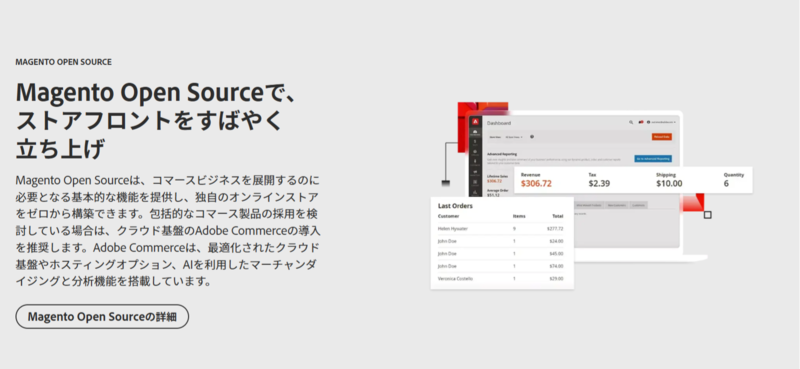Click the Items column header
The image size is (800, 369).
pos(519,216)
